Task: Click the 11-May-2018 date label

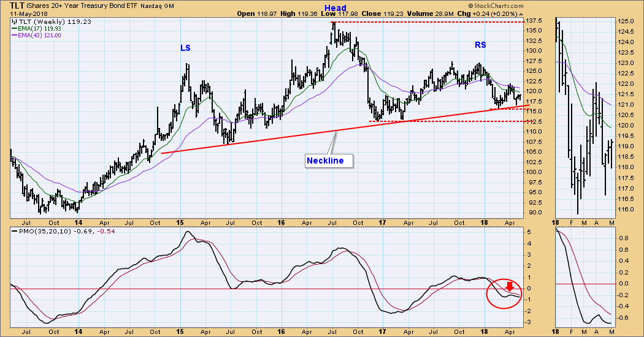Action: [x=28, y=13]
